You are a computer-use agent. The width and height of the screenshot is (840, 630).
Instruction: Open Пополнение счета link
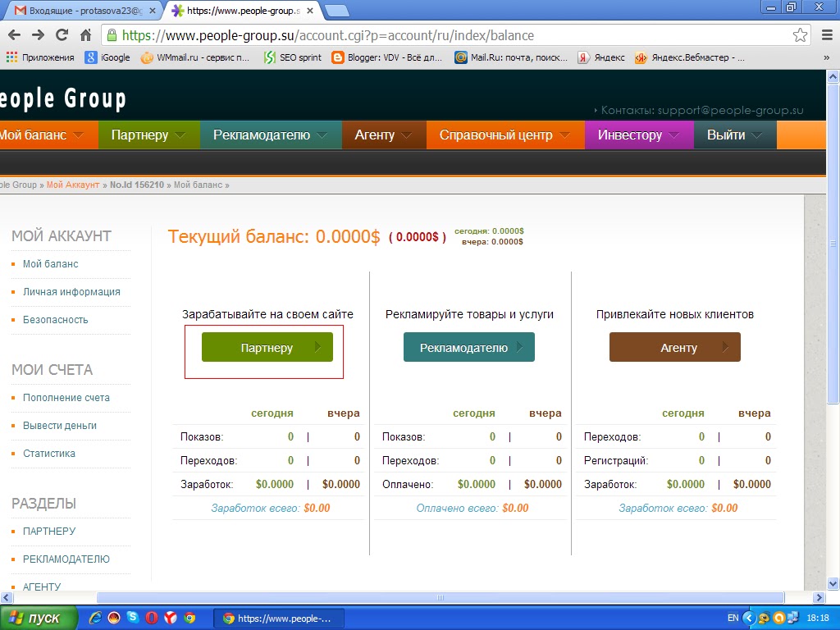pyautogui.click(x=66, y=398)
